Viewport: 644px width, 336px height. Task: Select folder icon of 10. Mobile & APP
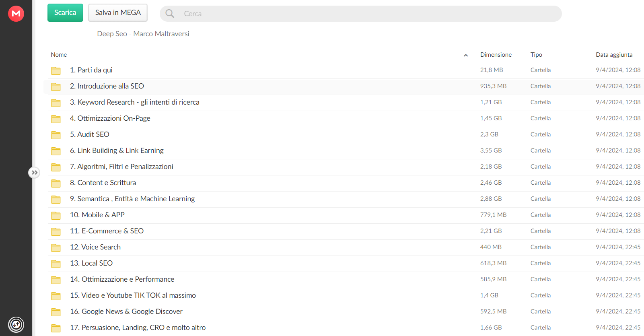(56, 216)
